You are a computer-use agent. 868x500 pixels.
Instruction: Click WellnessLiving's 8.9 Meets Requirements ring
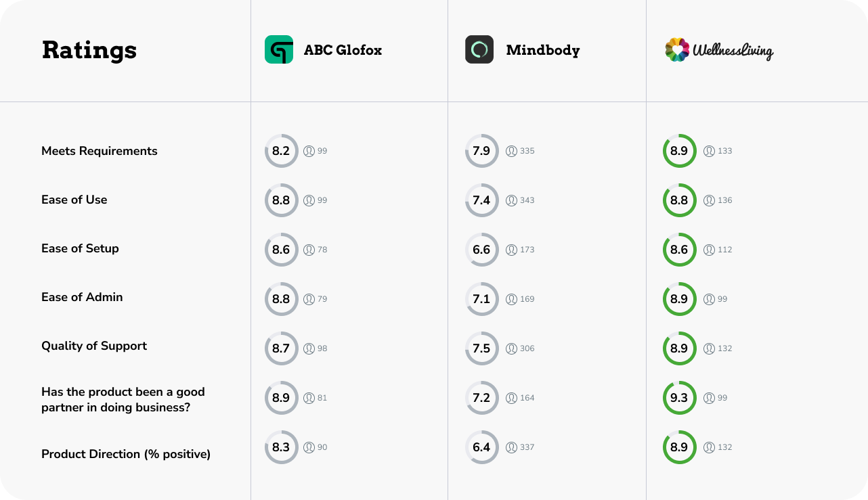679,151
